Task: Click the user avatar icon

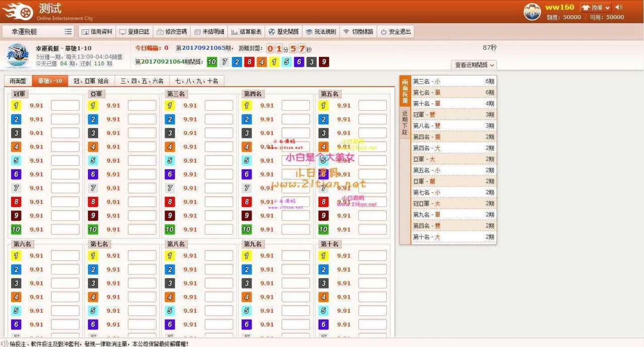Action: [x=532, y=12]
